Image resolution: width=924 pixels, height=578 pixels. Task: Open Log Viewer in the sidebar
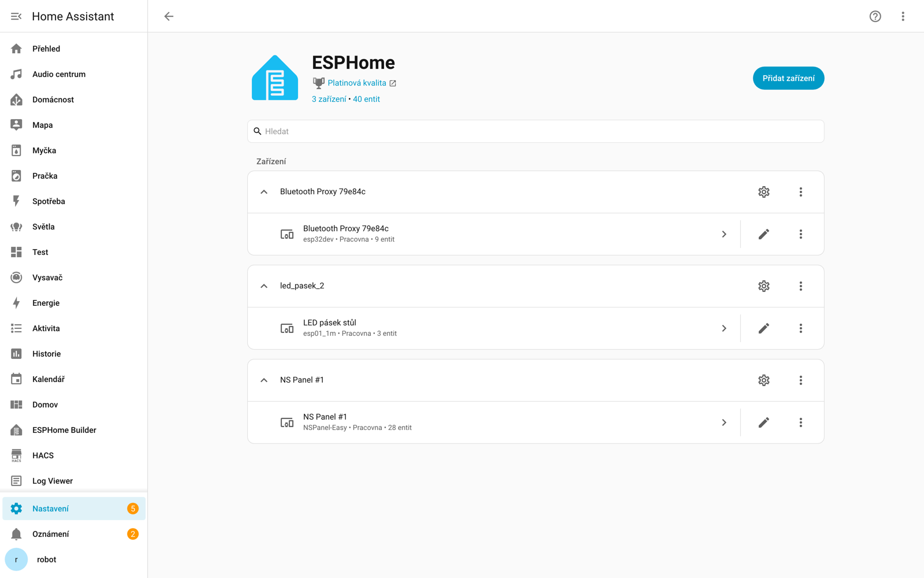pos(74,481)
